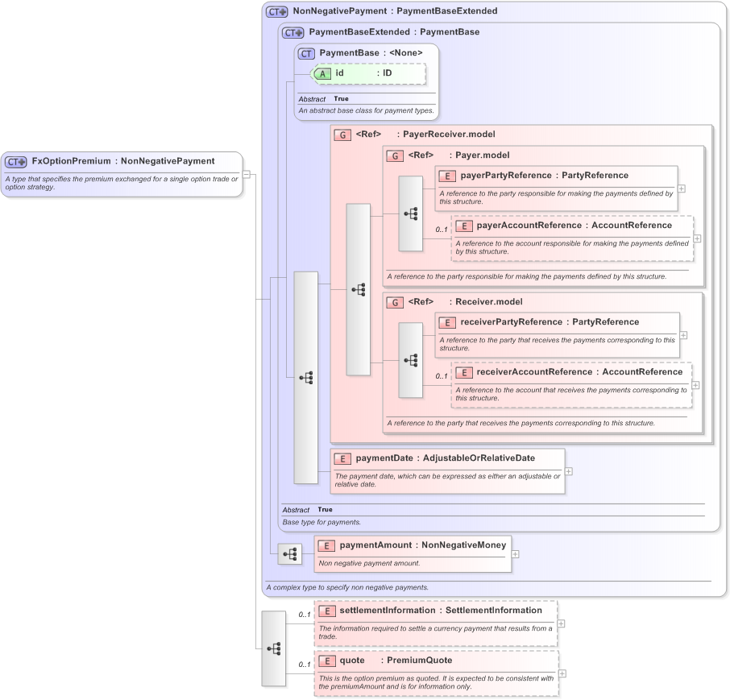The height and width of the screenshot is (700, 730).
Task: Select PaymentBase : <None> header text
Action: coord(371,52)
